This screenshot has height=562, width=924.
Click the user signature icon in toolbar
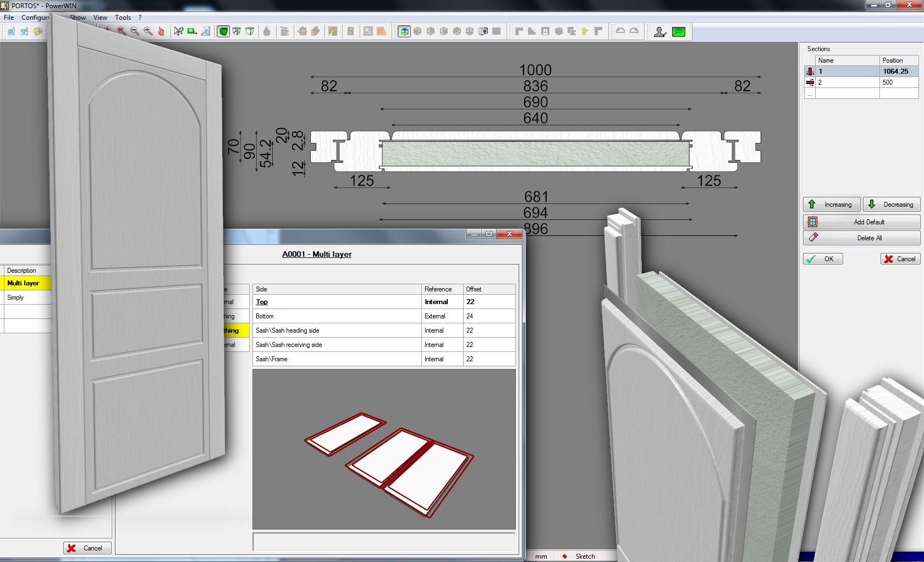point(660,32)
